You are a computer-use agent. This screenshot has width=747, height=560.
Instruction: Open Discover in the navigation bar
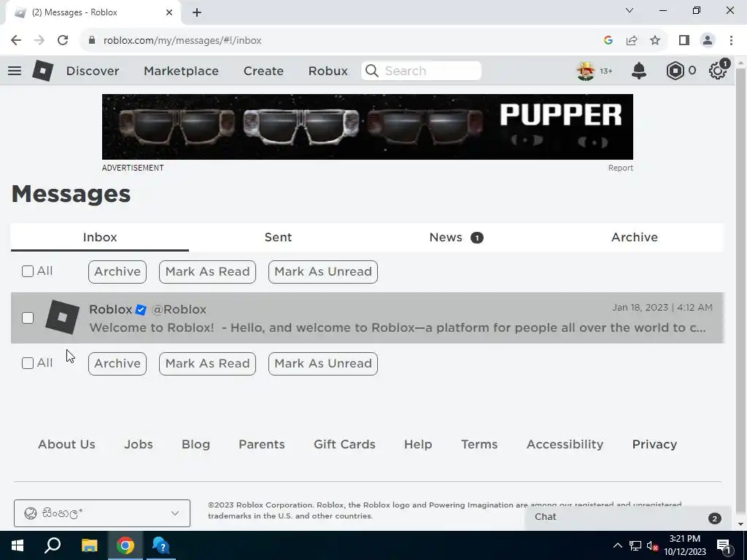[x=93, y=71]
